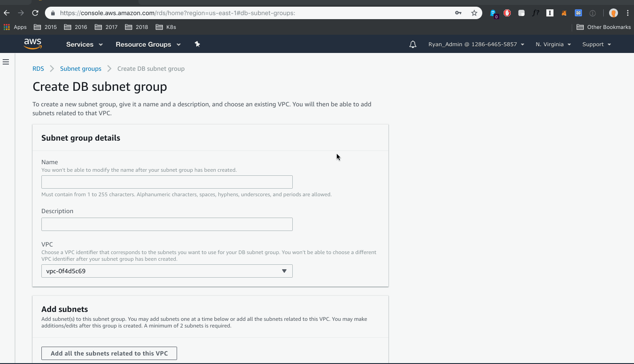This screenshot has height=364, width=634.
Task: Click the saved password key icon
Action: tap(458, 13)
